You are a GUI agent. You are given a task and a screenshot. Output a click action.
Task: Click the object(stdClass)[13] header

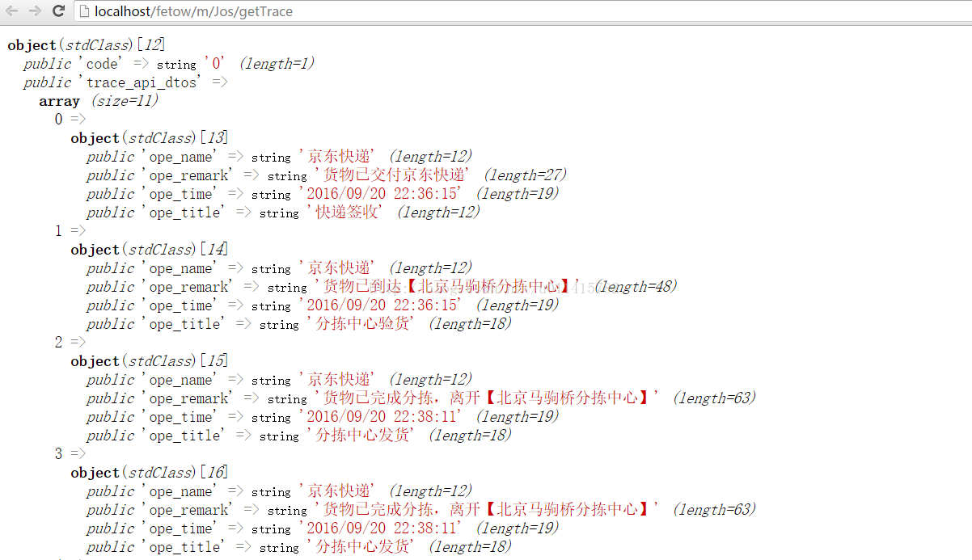pyautogui.click(x=150, y=138)
